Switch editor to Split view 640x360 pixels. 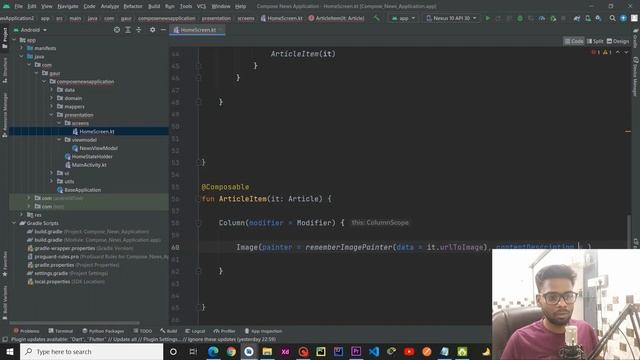coord(595,41)
